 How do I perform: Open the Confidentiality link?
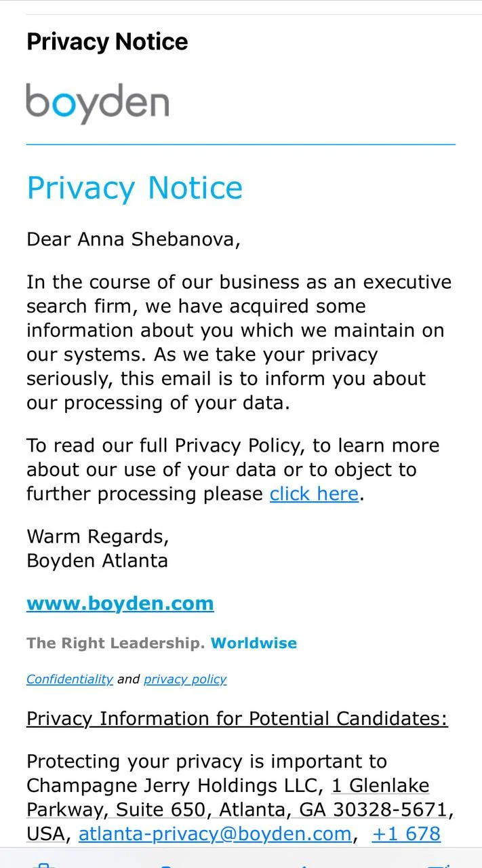(x=69, y=679)
